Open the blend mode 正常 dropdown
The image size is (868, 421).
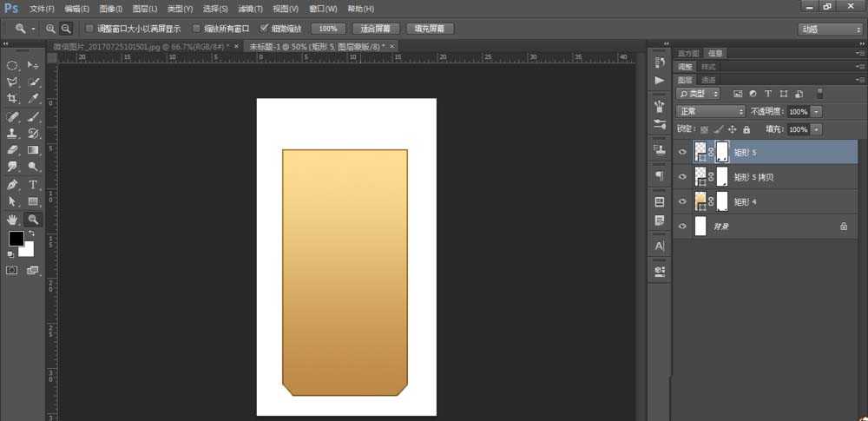coord(711,112)
